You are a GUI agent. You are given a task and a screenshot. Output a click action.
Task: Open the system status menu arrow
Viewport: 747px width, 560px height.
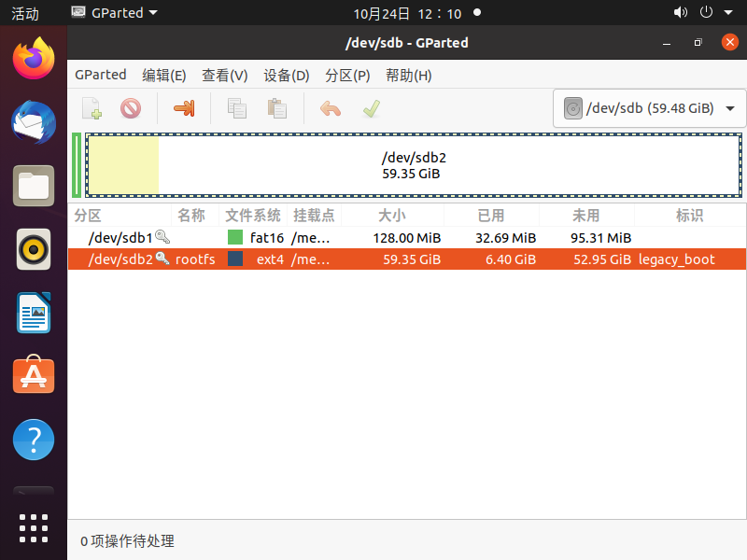coord(730,13)
